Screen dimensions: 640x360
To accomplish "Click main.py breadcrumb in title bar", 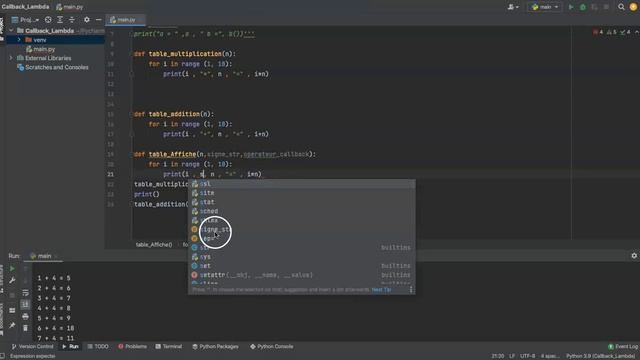I will tap(70, 7).
